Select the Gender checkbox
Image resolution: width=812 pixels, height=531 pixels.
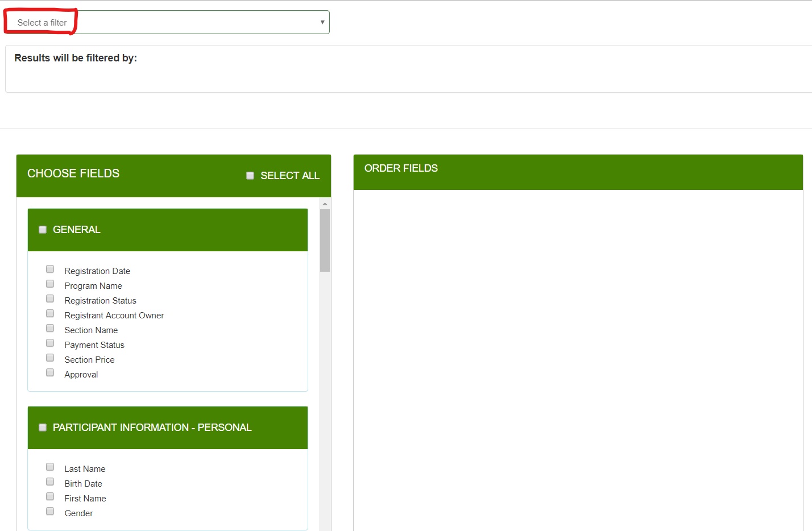click(49, 511)
